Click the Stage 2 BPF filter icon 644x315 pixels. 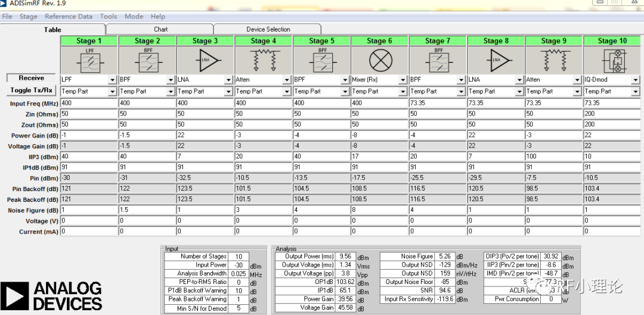147,60
